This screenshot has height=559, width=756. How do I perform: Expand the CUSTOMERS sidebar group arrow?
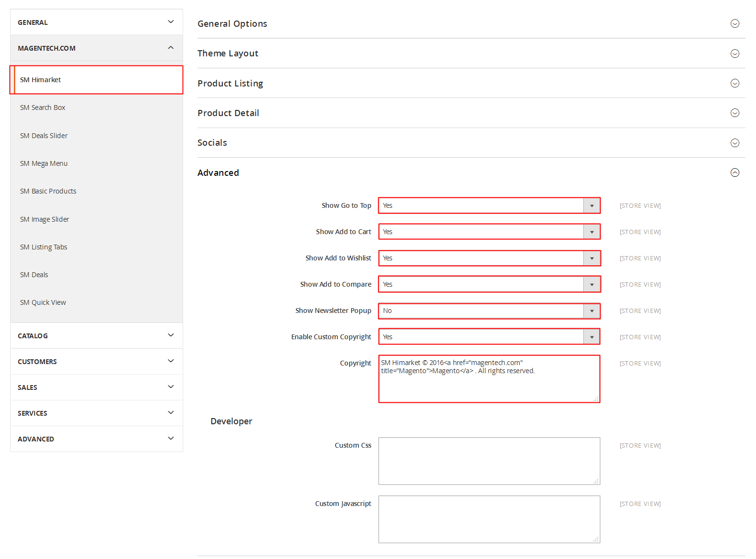click(171, 361)
